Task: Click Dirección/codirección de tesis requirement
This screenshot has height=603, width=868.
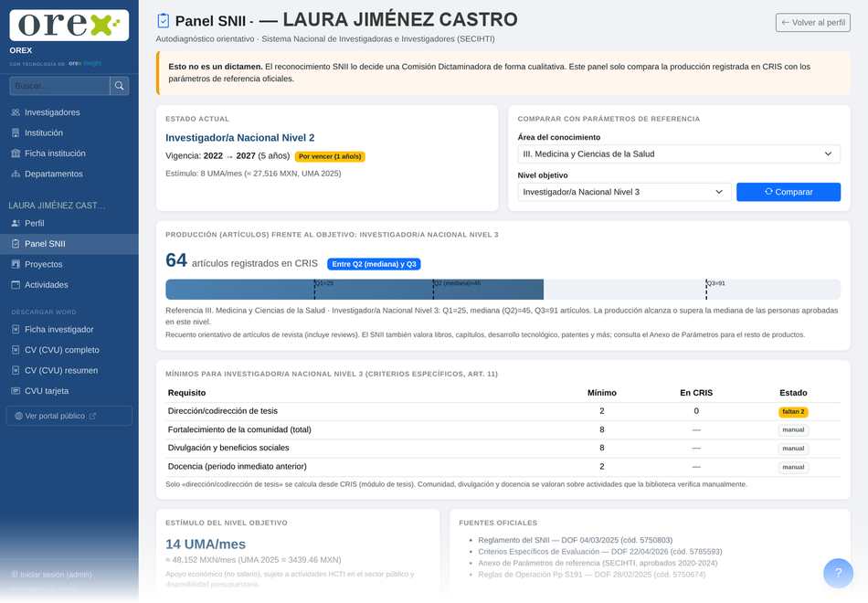Action: (223, 411)
